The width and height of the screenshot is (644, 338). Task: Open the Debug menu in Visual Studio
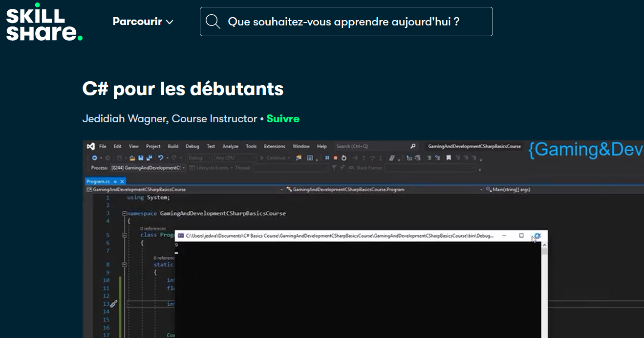[x=193, y=146]
